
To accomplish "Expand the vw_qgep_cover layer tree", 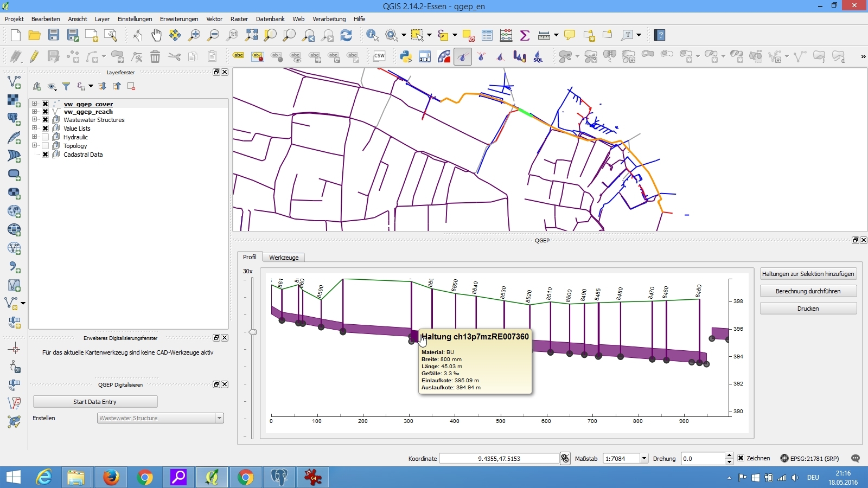I will pyautogui.click(x=35, y=104).
